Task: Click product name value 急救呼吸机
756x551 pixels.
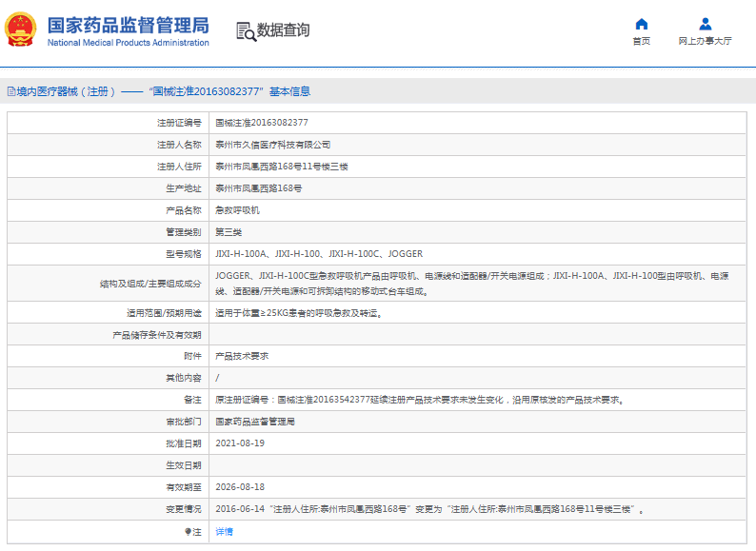Action: 237,209
